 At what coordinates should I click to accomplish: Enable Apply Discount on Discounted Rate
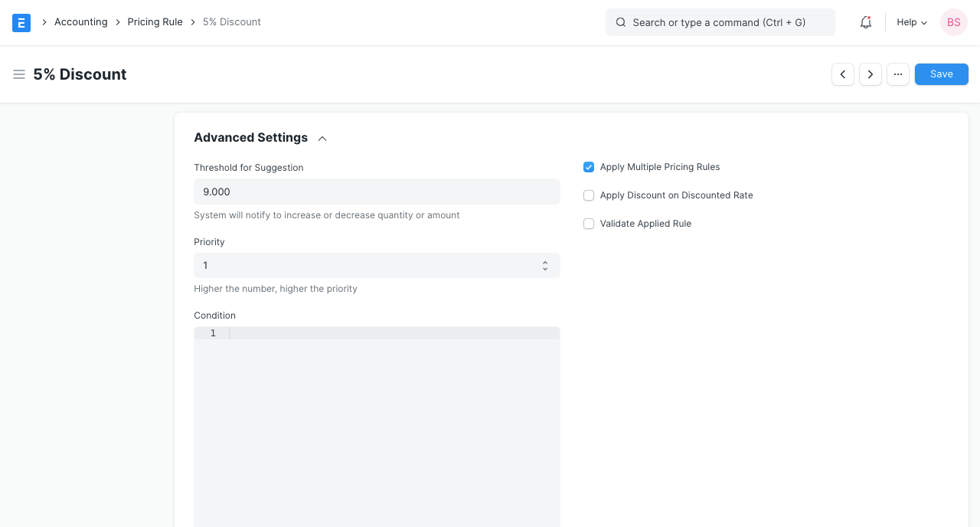589,195
